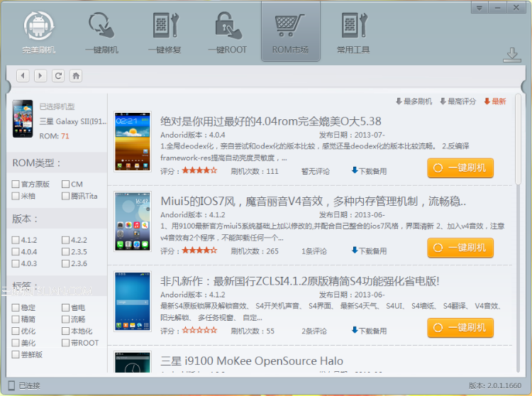Viewport: 532px width, 396px height.
Task: Check the CM ROM type box
Action: 65,185
